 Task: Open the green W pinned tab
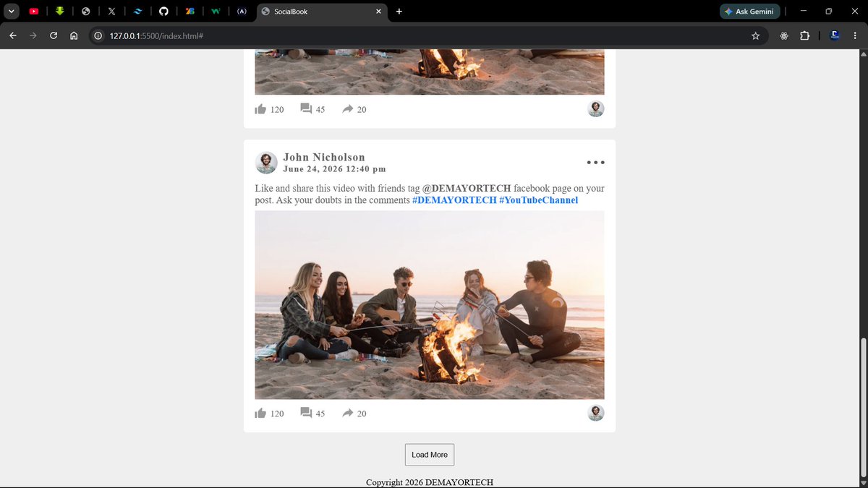216,12
